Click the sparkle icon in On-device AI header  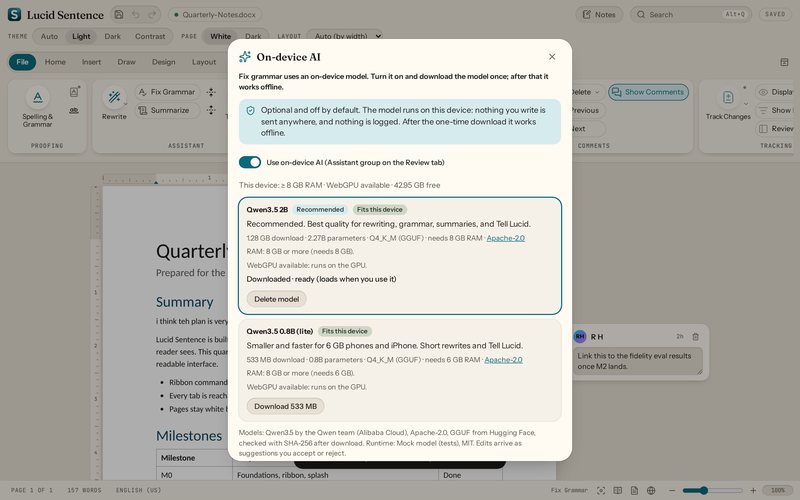pos(245,57)
